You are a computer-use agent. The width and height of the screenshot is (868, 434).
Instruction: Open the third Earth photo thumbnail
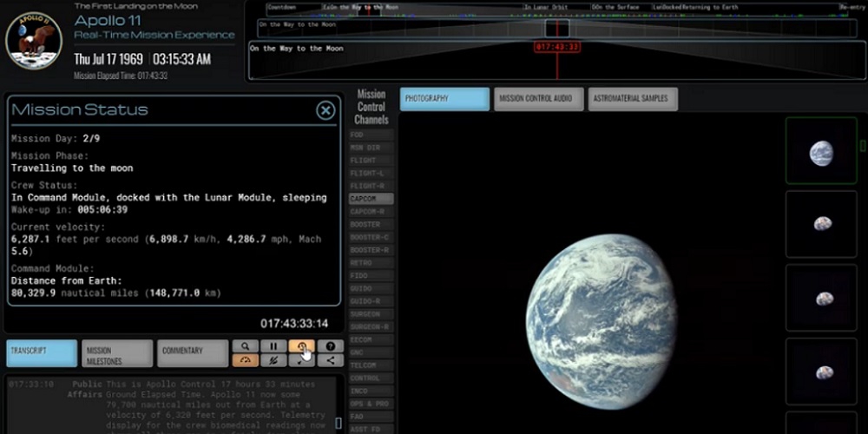(x=821, y=298)
